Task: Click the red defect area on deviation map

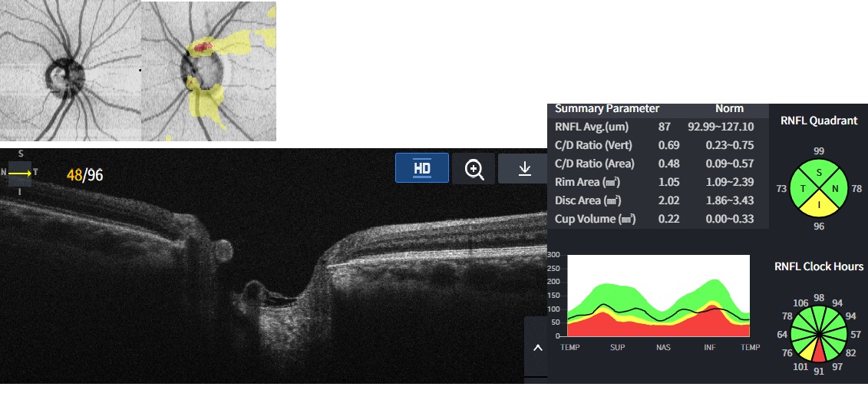Action: (x=203, y=48)
